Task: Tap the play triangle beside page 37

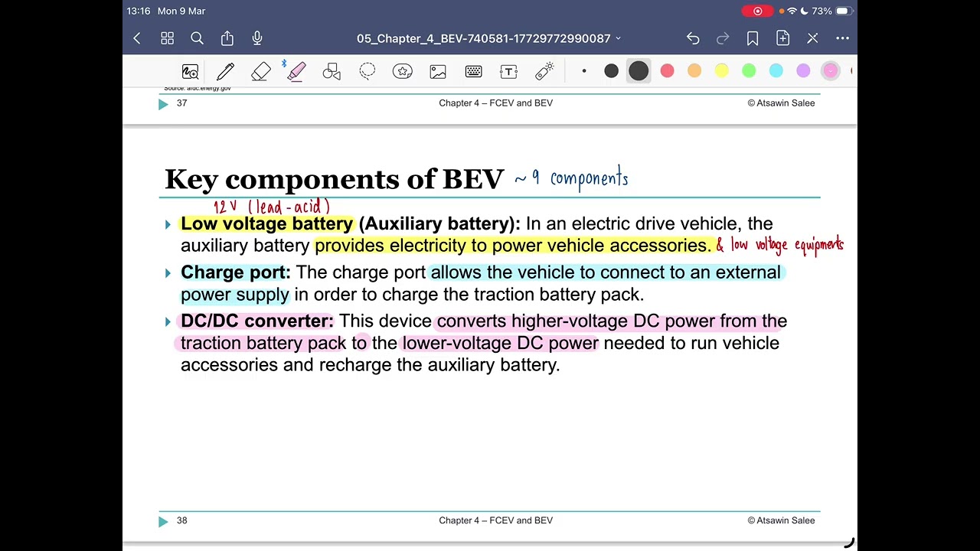Action: (163, 104)
